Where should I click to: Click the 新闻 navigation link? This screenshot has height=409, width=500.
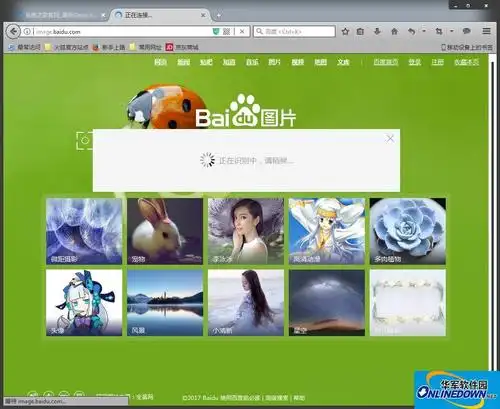point(183,62)
